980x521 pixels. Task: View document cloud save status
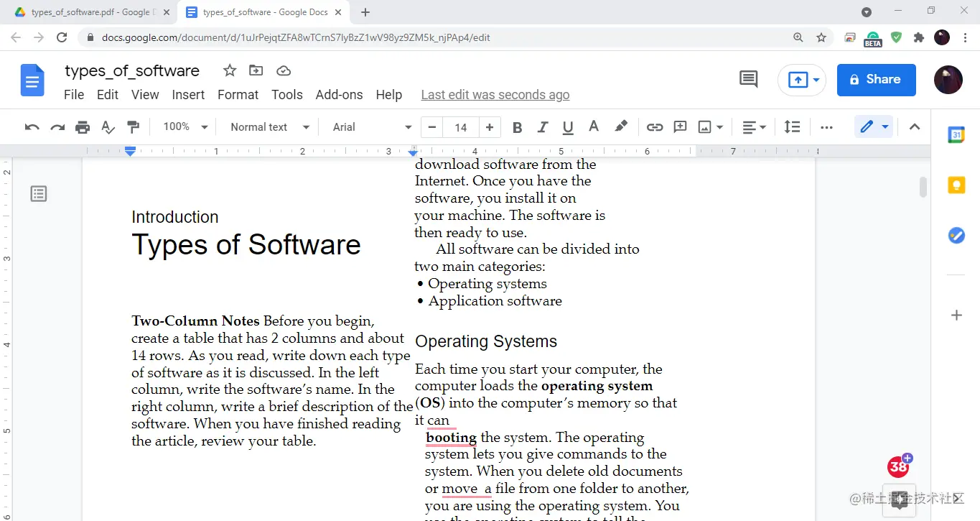(284, 70)
